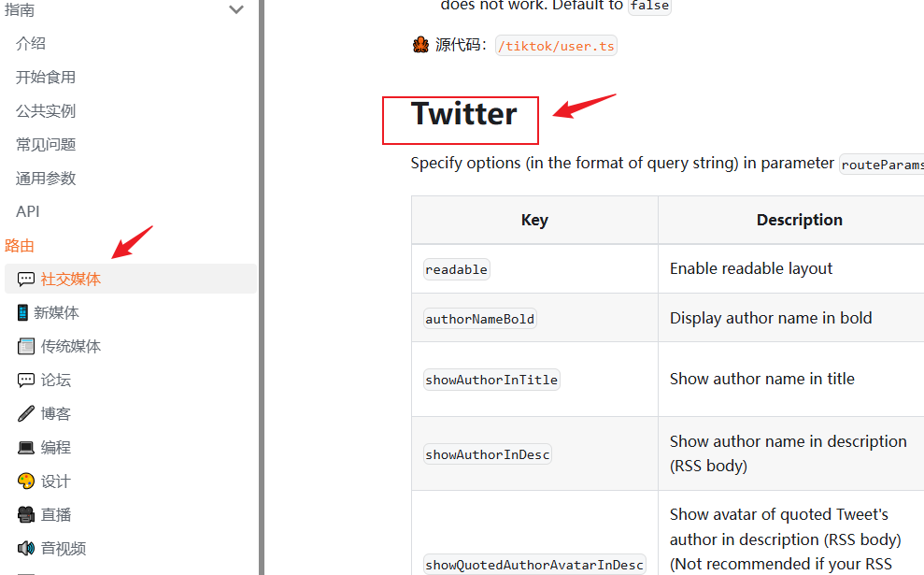
Task: Select 通用参数 sidebar entry
Action: click(x=46, y=178)
